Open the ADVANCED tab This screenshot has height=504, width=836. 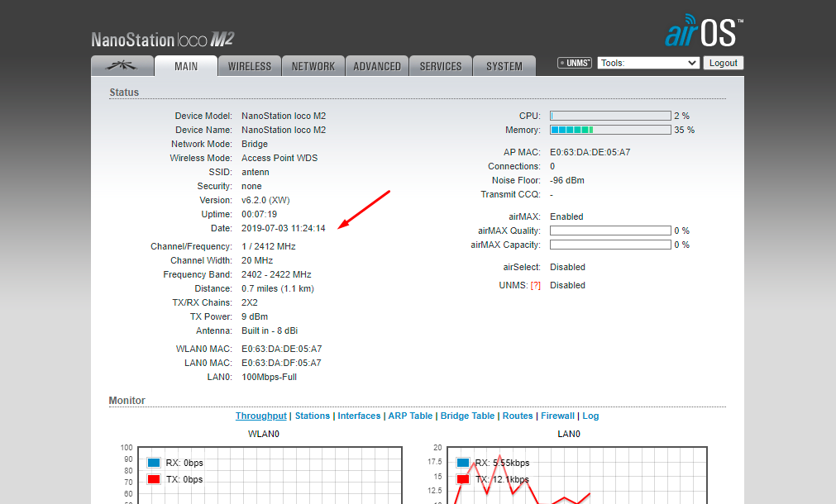377,66
